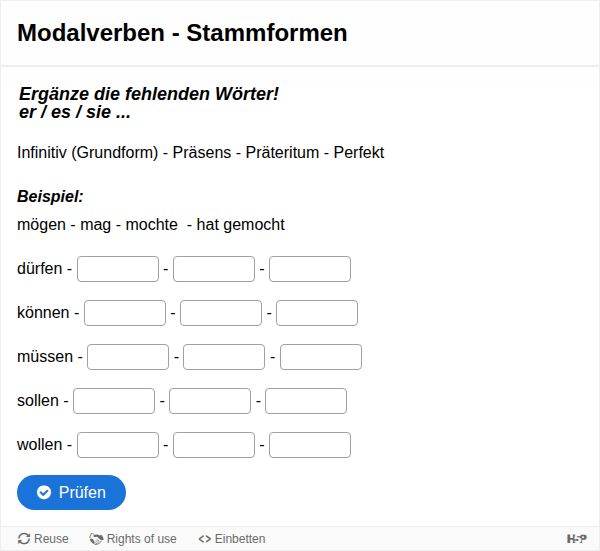The height and width of the screenshot is (551, 600).
Task: Select the third dürfen input field
Action: point(310,269)
